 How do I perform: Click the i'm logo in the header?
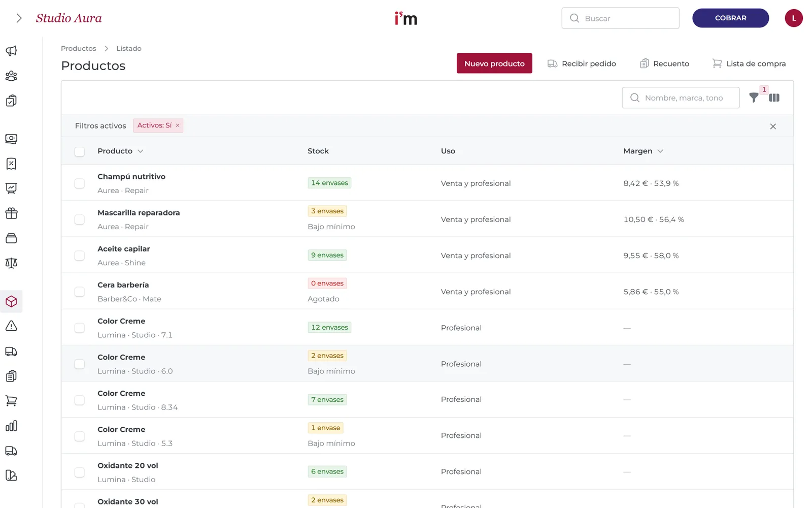pyautogui.click(x=406, y=18)
